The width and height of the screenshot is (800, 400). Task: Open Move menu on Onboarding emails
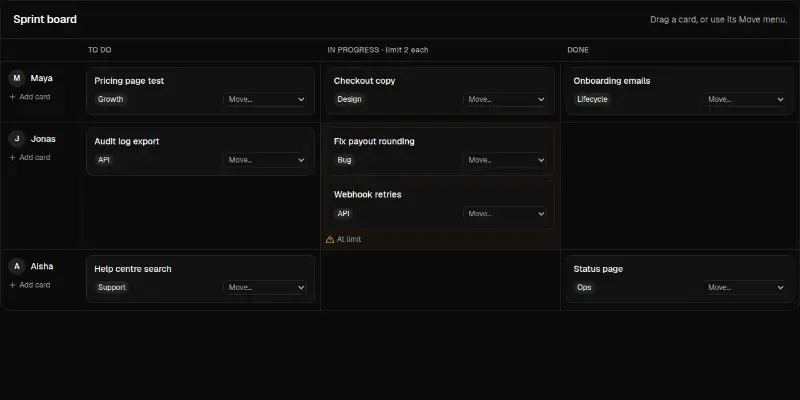click(744, 99)
